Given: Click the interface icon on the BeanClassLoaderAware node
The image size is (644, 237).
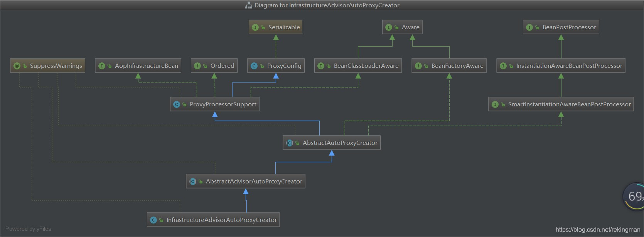Looking at the screenshot, I should tap(320, 66).
